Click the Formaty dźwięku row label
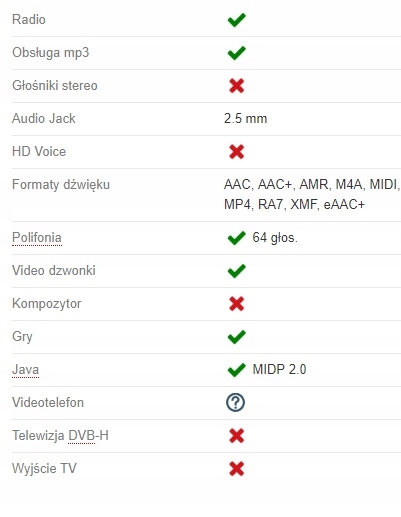 61,185
